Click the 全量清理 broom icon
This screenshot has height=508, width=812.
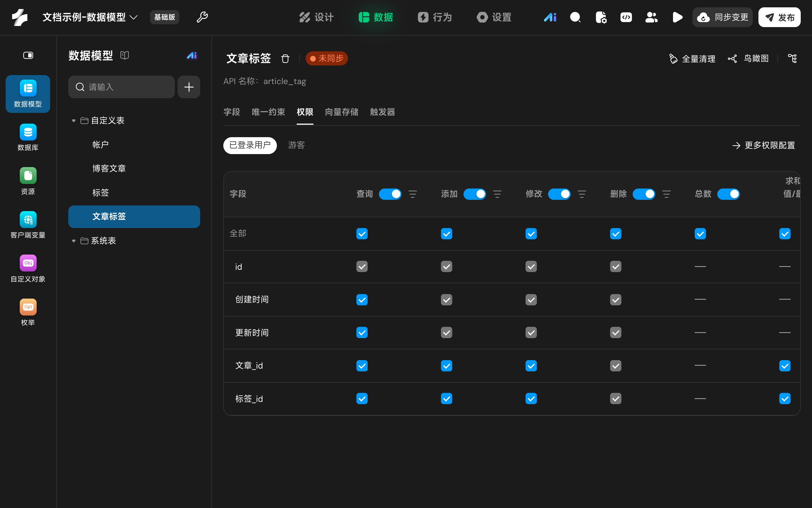[673, 58]
